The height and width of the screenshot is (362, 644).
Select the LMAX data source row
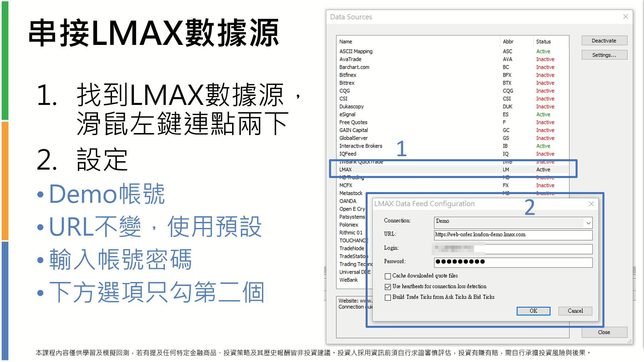pyautogui.click(x=345, y=170)
